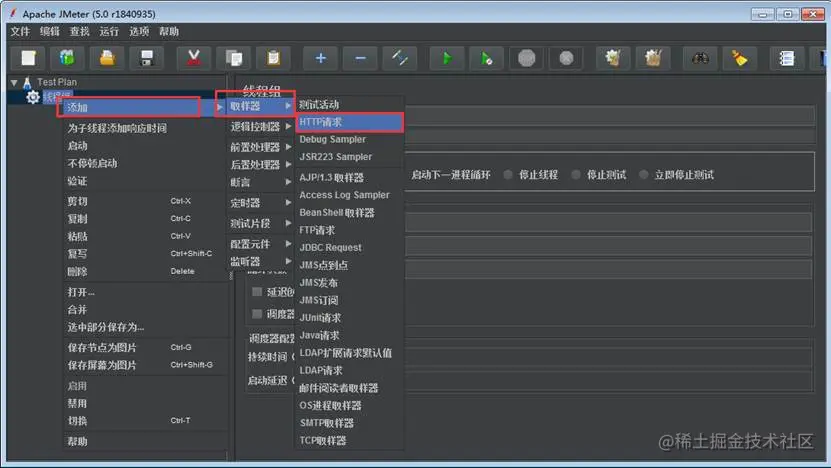Open the 选项 menu
The width and height of the screenshot is (831, 468).
point(139,31)
